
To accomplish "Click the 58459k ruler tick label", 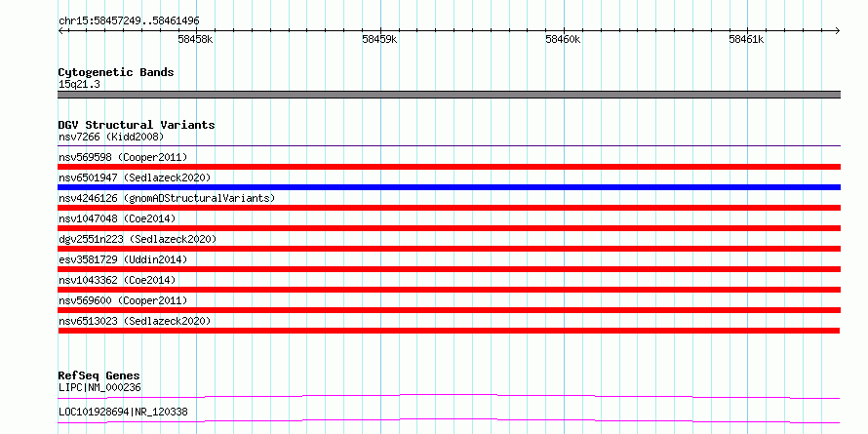I will [379, 39].
